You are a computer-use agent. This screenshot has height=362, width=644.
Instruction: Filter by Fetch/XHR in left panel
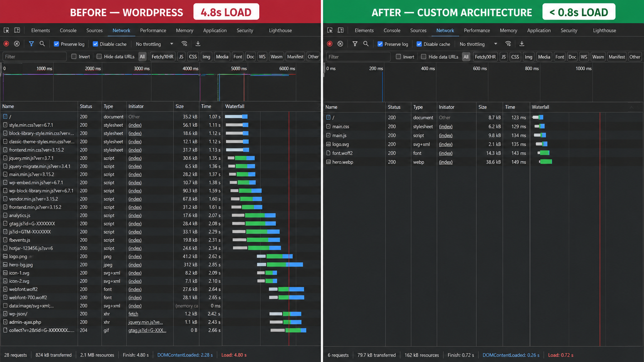tap(163, 57)
